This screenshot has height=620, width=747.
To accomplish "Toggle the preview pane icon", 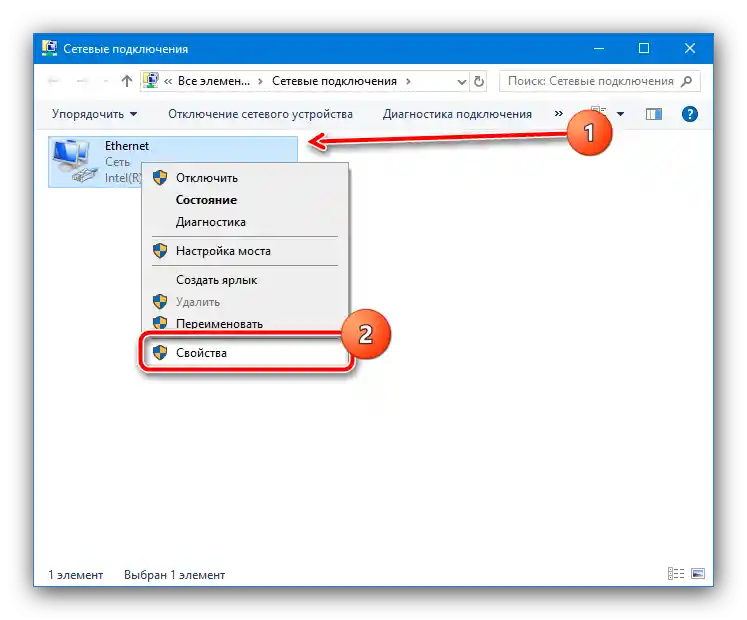I will click(654, 114).
